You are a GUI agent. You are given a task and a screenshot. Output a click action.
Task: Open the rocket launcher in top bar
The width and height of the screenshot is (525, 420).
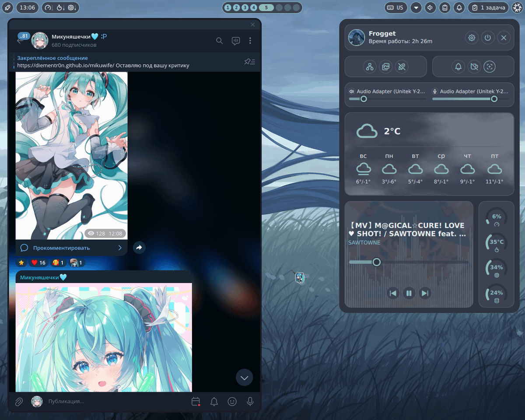pyautogui.click(x=8, y=7)
